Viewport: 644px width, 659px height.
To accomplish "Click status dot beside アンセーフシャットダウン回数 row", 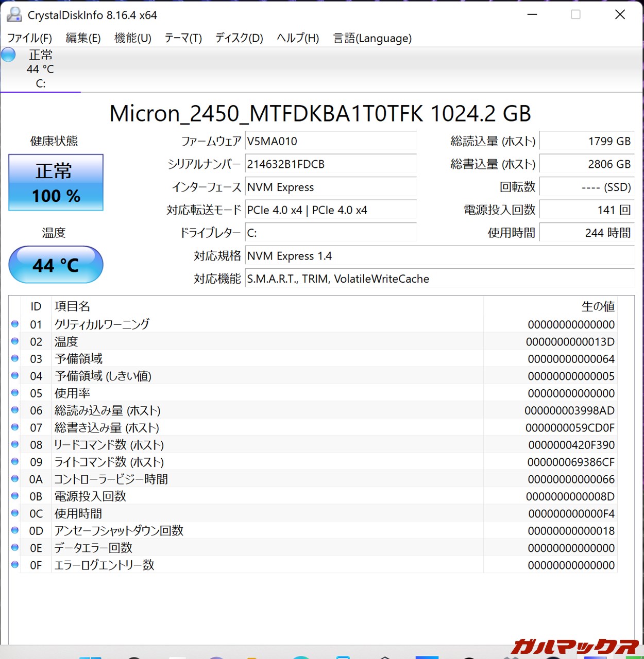I will point(15,530).
